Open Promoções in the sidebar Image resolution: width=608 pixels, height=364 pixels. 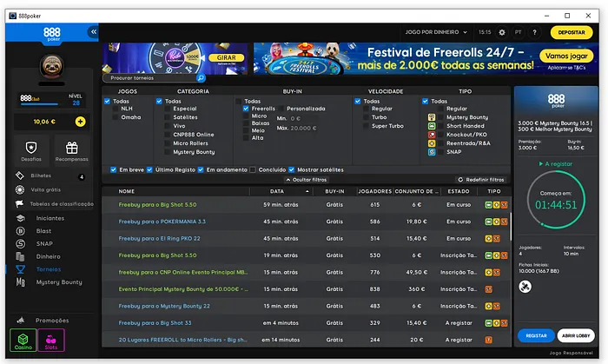click(x=52, y=321)
